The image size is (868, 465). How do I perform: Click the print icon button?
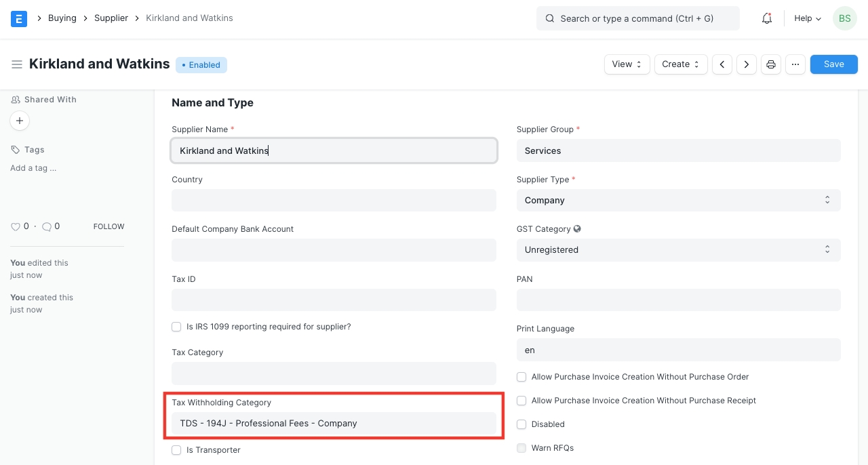[771, 64]
